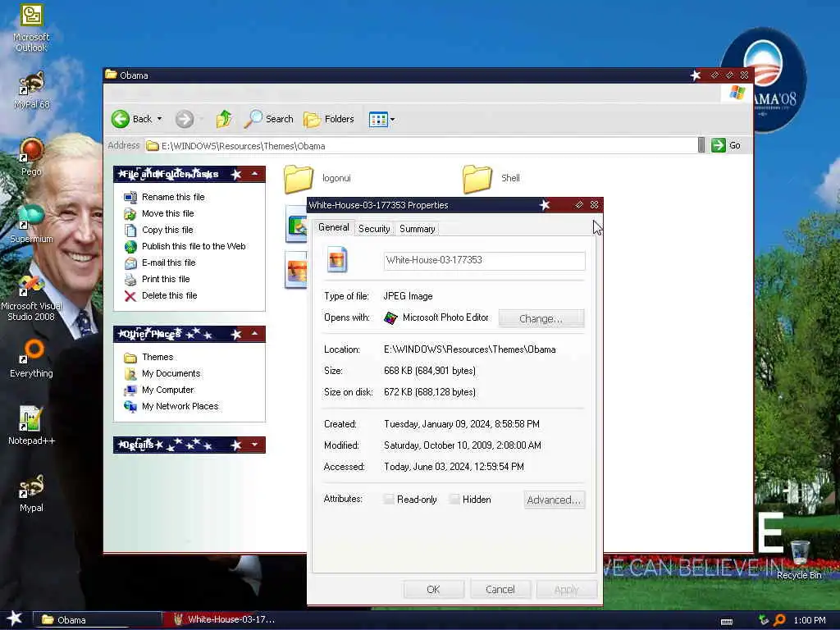Click Move this file
The height and width of the screenshot is (630, 840).
[167, 214]
